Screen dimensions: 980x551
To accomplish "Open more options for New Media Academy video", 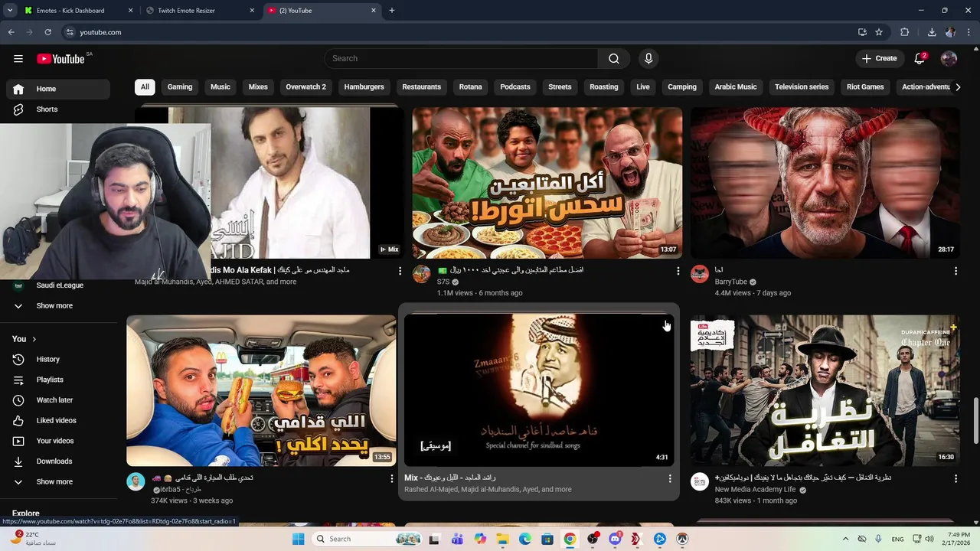I will (955, 478).
